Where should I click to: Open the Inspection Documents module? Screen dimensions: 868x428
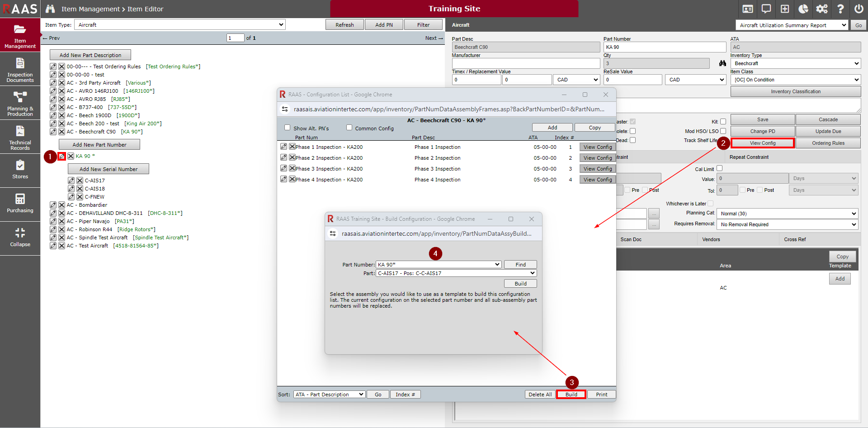pyautogui.click(x=20, y=69)
